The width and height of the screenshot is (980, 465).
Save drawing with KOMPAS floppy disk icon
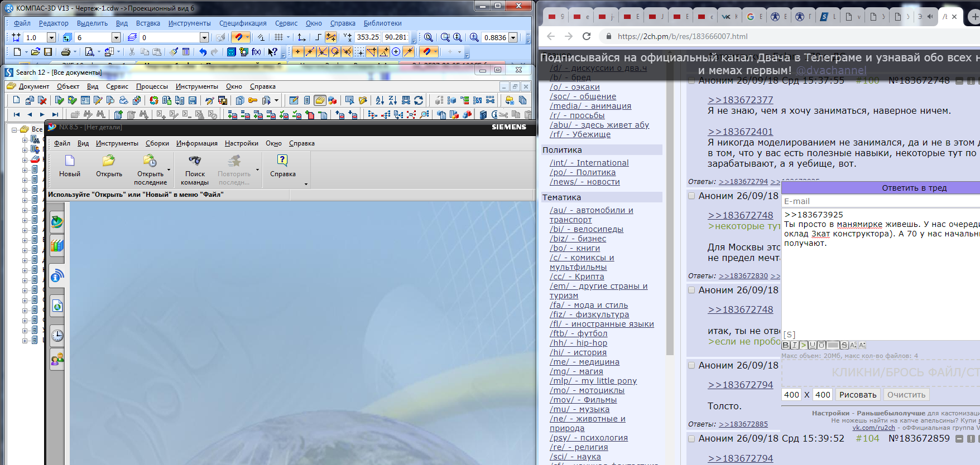[x=48, y=52]
